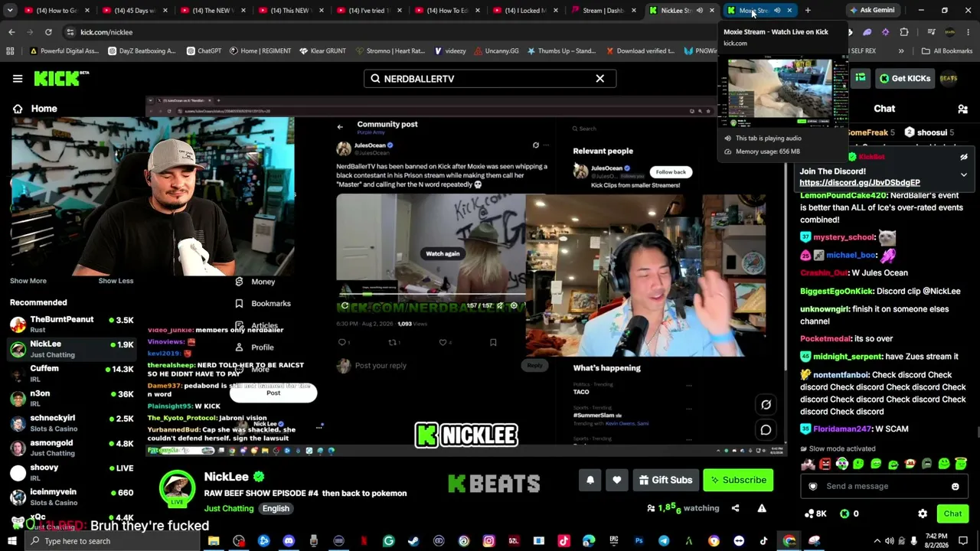Viewport: 980px width, 551px height.
Task: Collapse the pinned message chevron
Action: 964,174
